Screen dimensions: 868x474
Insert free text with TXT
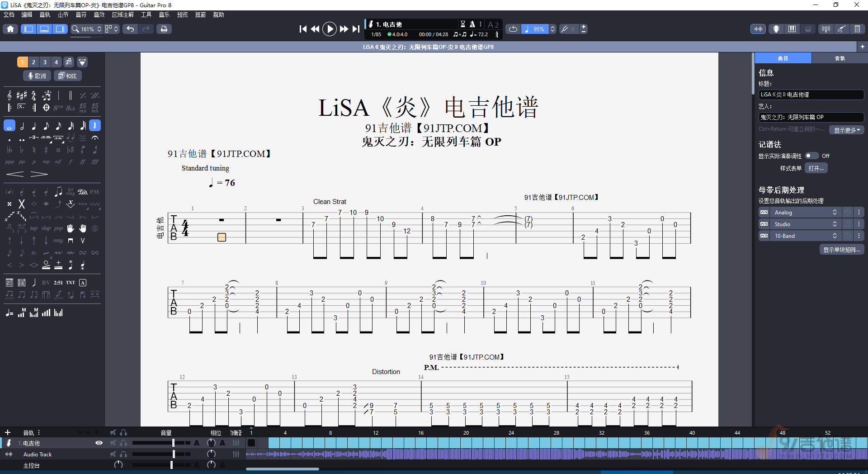[x=71, y=283]
